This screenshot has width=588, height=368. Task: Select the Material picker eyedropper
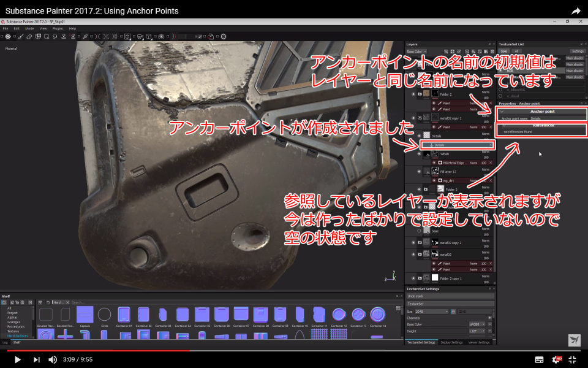click(x=85, y=36)
